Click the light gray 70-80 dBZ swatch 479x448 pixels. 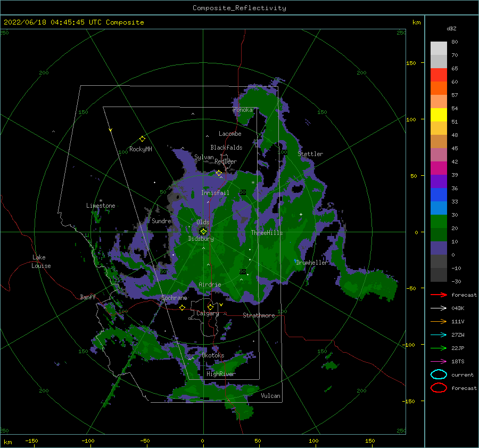[x=439, y=48]
